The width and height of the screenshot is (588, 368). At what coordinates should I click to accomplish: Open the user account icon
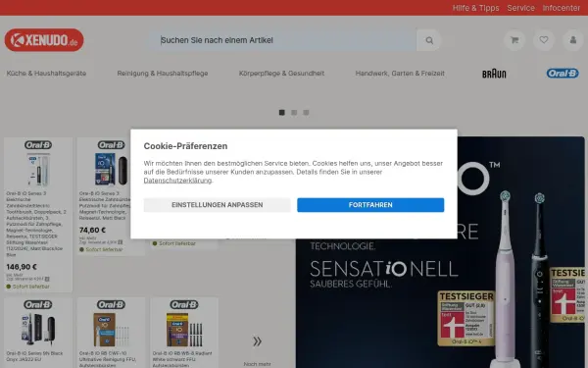tap(573, 40)
